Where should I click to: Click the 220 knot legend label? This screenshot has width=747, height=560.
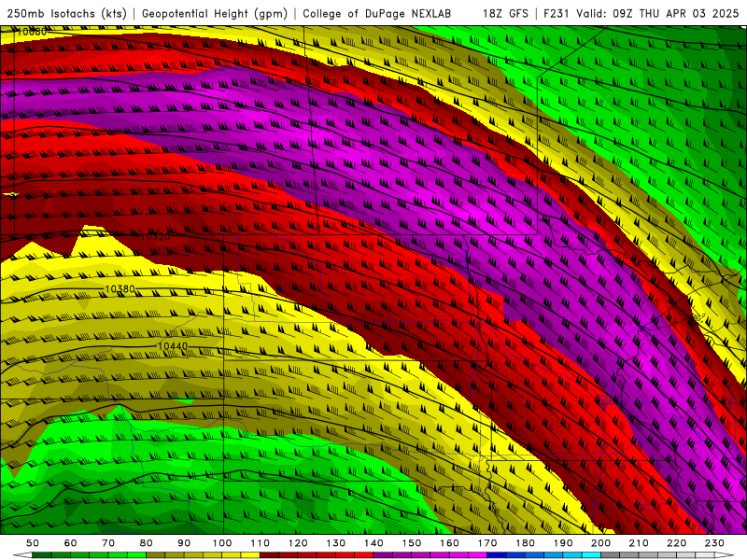pos(676,543)
